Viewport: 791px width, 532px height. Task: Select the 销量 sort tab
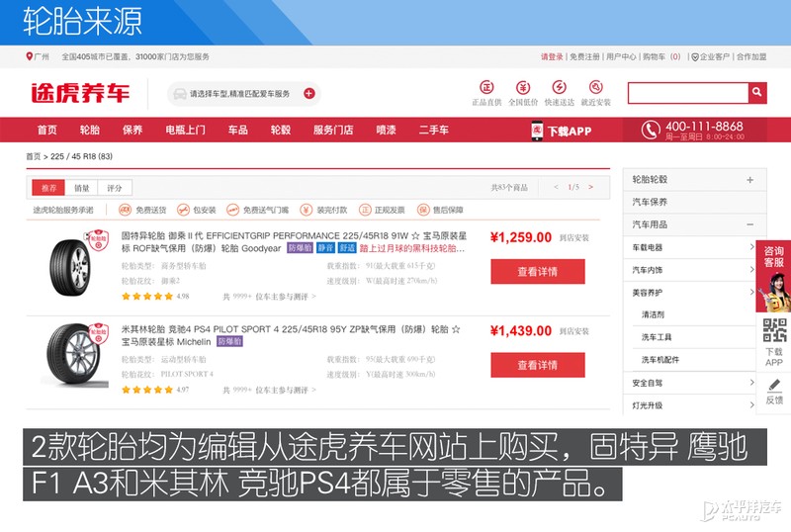[x=81, y=188]
